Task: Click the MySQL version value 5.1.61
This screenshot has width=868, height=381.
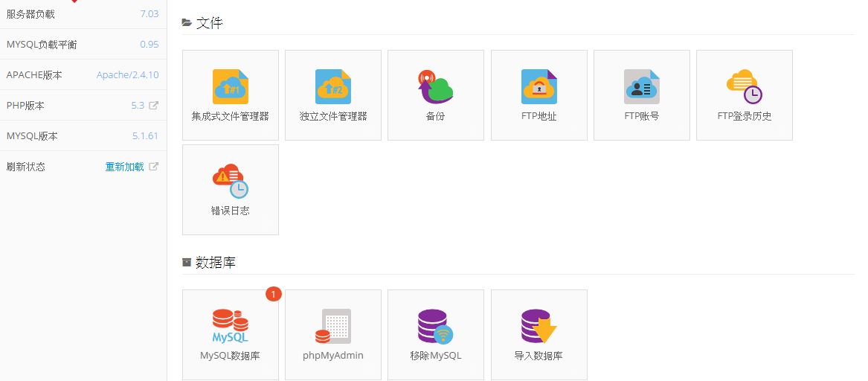Action: click(x=146, y=135)
